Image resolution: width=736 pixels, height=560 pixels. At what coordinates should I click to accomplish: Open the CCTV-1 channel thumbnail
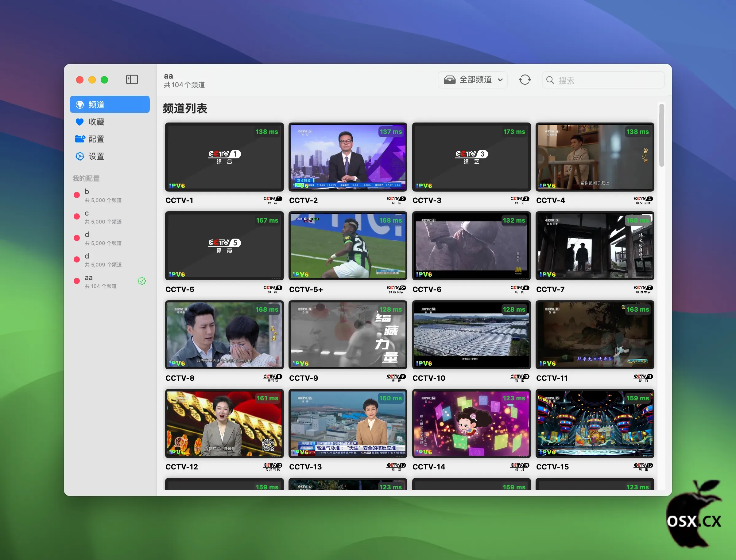point(224,157)
